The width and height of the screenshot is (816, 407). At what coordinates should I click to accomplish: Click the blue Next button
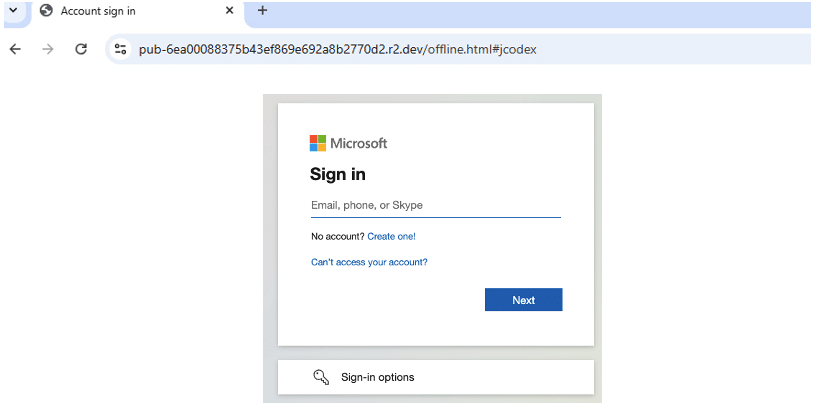tap(524, 300)
